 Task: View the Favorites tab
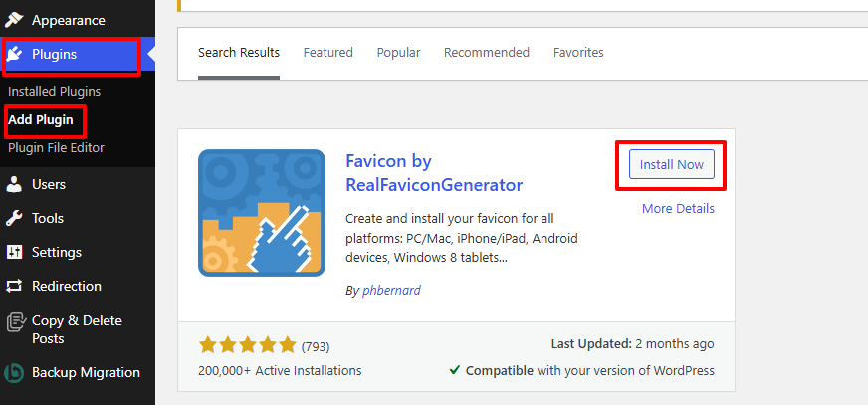578,52
